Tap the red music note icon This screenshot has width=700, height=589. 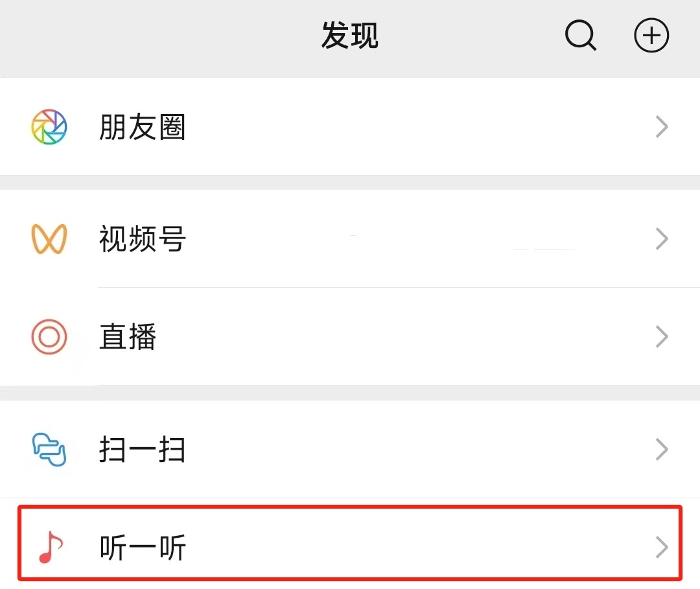51,548
